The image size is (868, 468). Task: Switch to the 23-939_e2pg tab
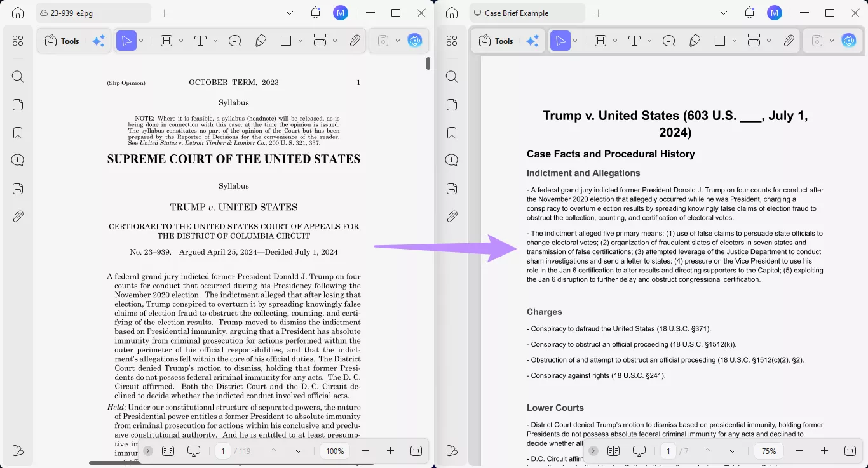pyautogui.click(x=93, y=13)
